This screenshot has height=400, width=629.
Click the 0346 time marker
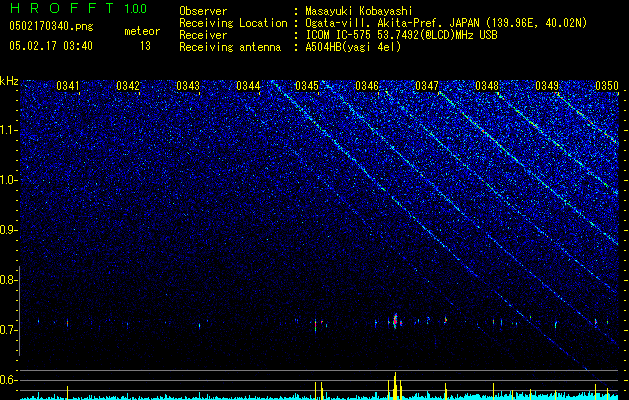(367, 86)
